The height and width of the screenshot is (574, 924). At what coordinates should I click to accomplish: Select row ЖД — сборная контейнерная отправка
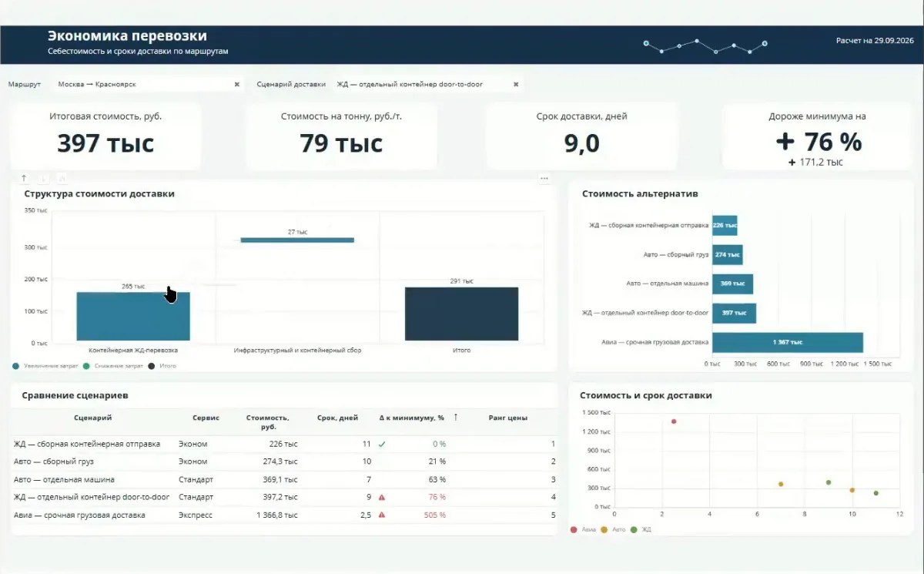[284, 444]
